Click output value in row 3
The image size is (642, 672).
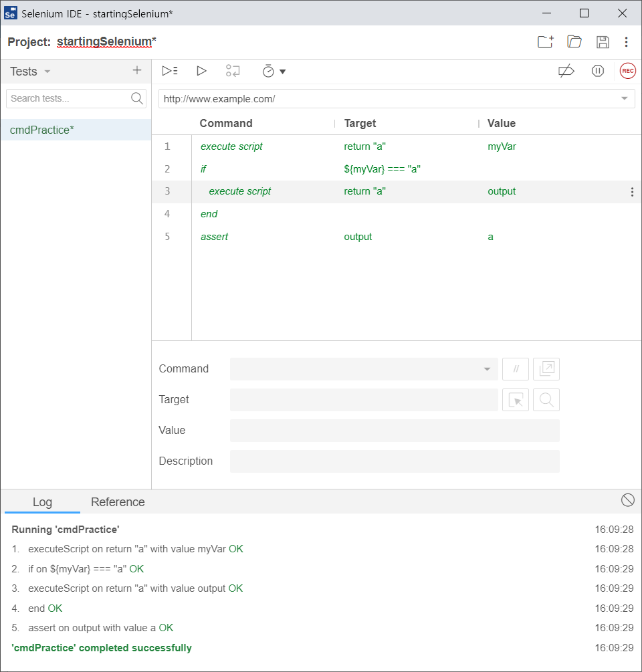(502, 192)
